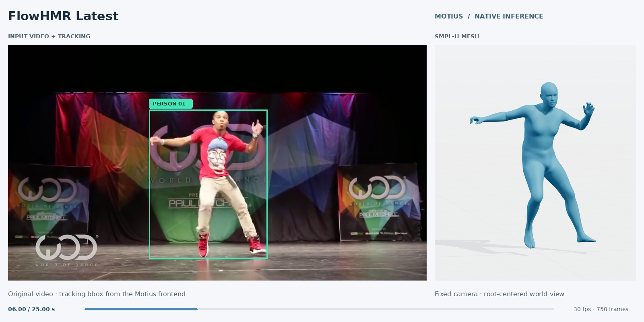Click the playback progress bar

[x=319, y=309]
